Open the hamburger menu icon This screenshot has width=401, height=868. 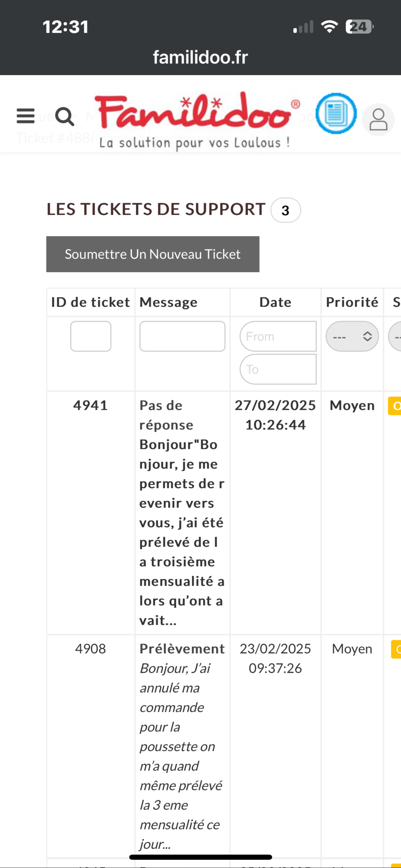(26, 116)
